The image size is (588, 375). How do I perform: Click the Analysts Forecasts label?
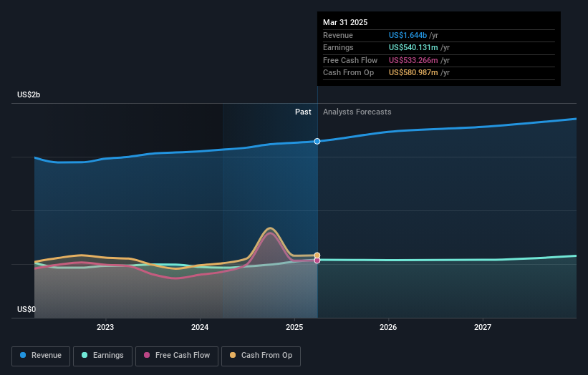[x=357, y=112]
